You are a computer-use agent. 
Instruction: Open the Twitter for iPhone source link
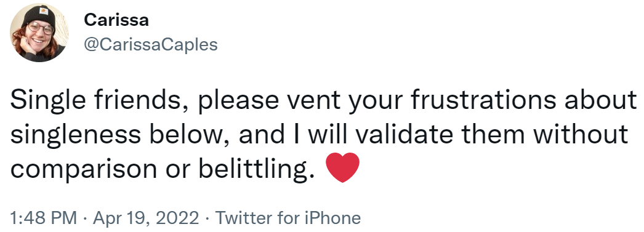[288, 218]
